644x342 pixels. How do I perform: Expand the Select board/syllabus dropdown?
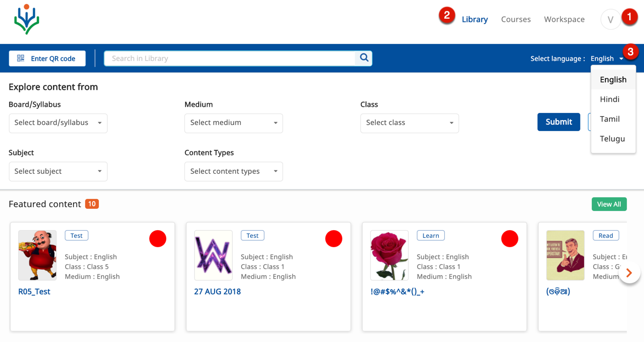(x=58, y=123)
